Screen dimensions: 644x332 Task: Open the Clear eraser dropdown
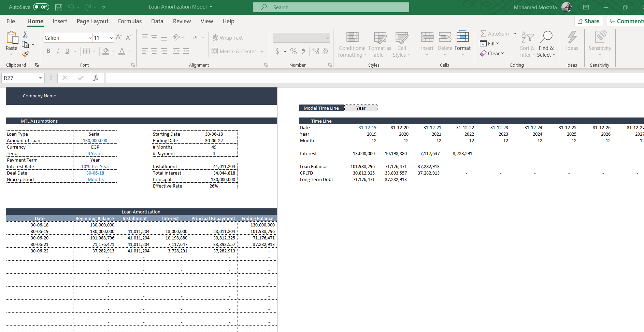click(x=492, y=53)
